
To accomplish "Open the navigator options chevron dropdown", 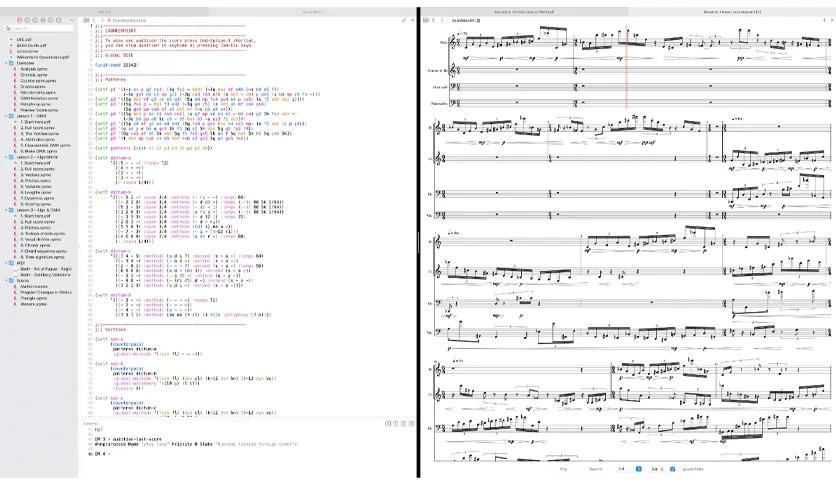I will pyautogui.click(x=73, y=20).
